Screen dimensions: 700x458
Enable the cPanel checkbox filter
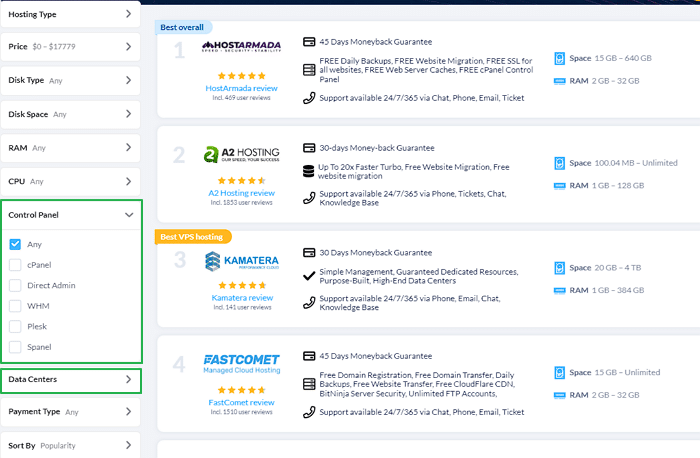click(15, 265)
